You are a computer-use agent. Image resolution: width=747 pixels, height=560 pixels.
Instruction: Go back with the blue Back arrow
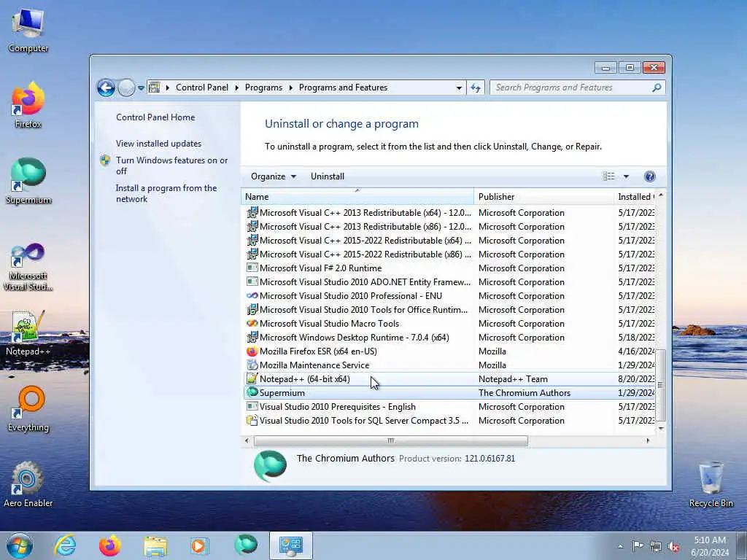point(106,87)
